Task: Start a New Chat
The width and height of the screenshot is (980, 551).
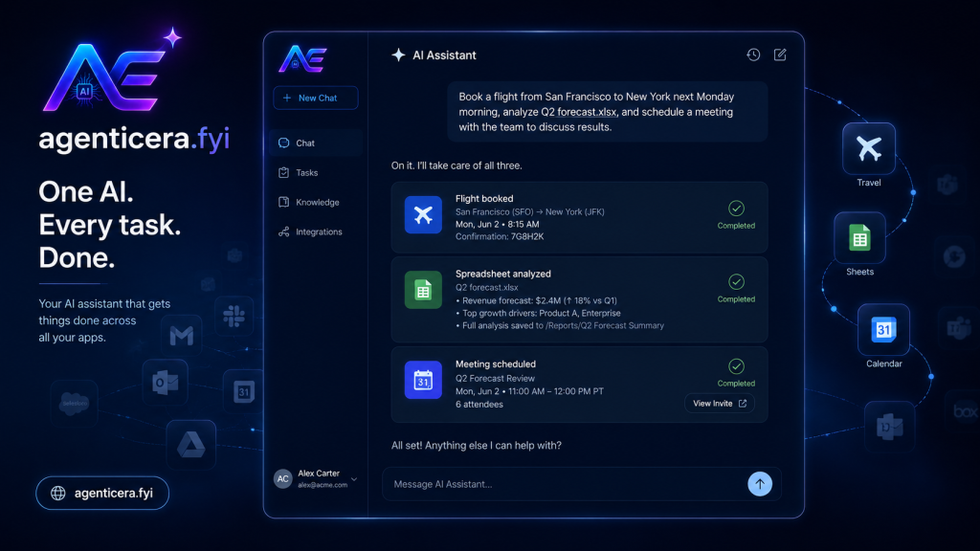Action: click(316, 98)
